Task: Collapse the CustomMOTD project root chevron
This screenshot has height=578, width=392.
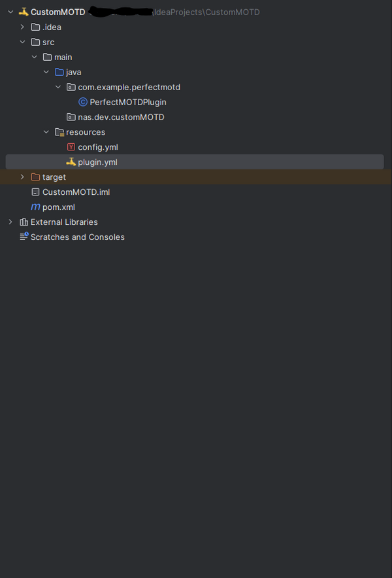Action: click(x=10, y=12)
